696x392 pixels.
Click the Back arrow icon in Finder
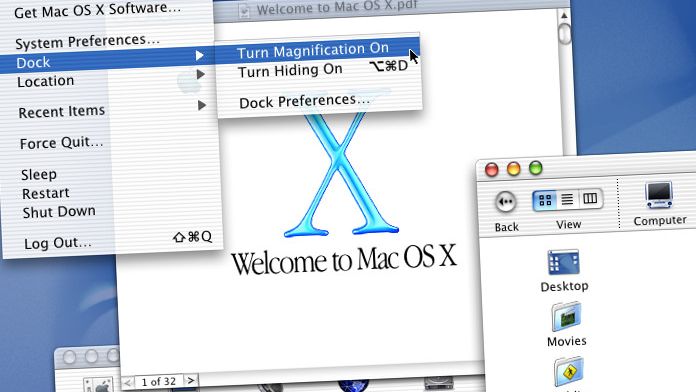[506, 202]
